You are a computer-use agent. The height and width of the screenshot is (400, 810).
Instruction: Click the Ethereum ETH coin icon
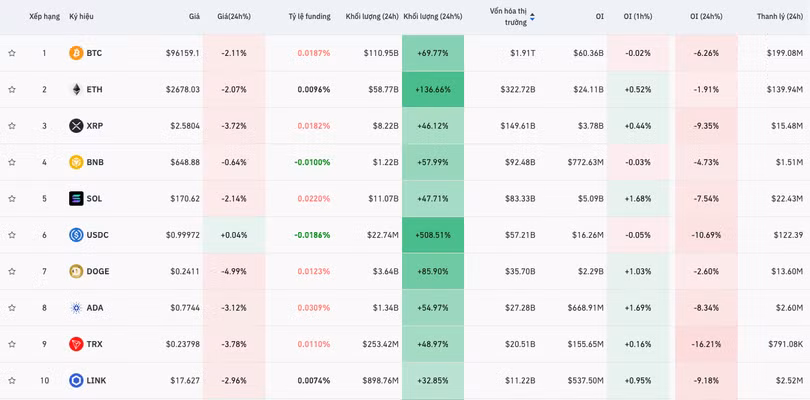[x=76, y=89]
